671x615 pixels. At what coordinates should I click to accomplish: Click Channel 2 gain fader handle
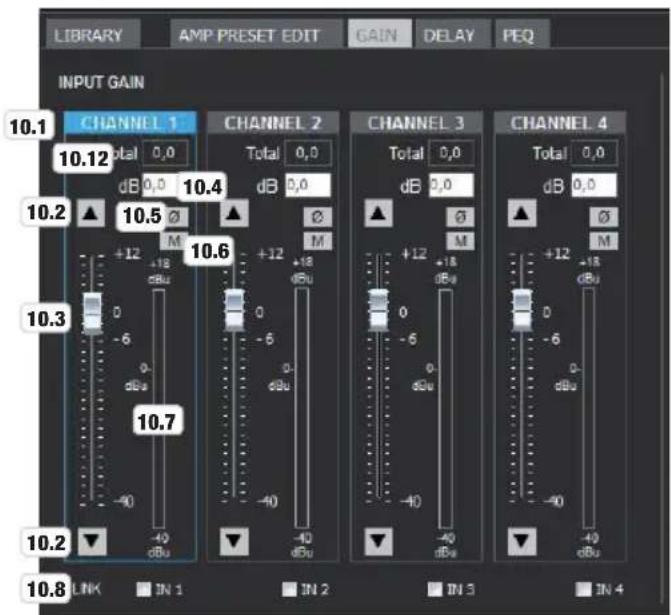coord(235,311)
